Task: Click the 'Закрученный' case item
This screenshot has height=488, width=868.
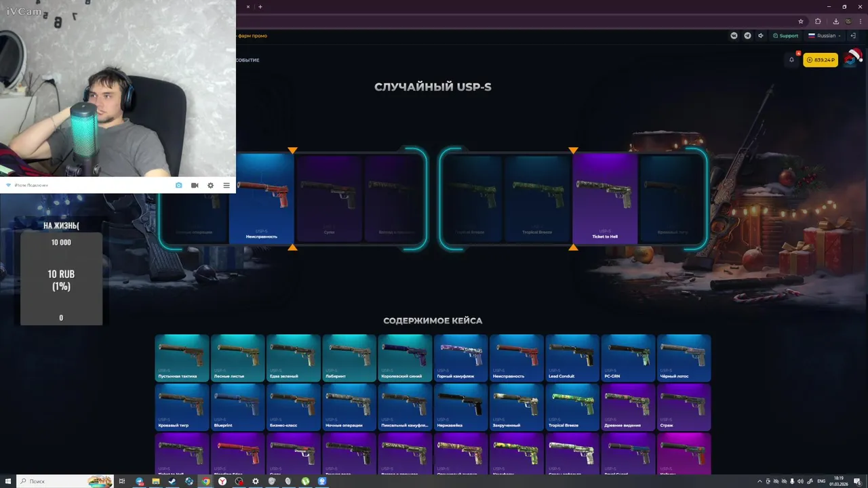Action: pos(517,407)
